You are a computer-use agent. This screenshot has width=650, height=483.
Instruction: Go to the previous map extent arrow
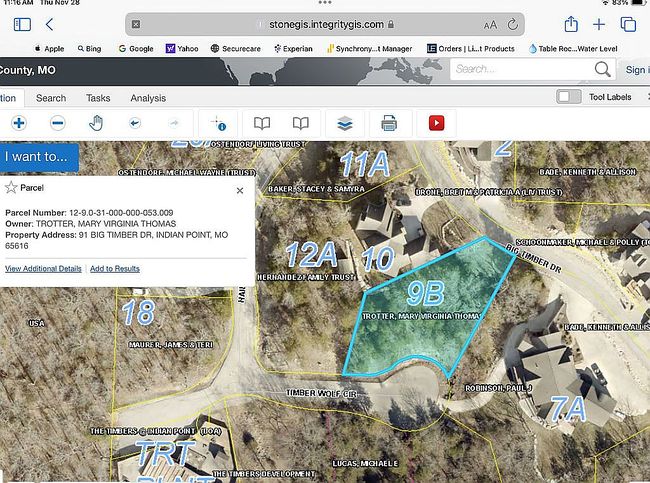click(x=135, y=123)
